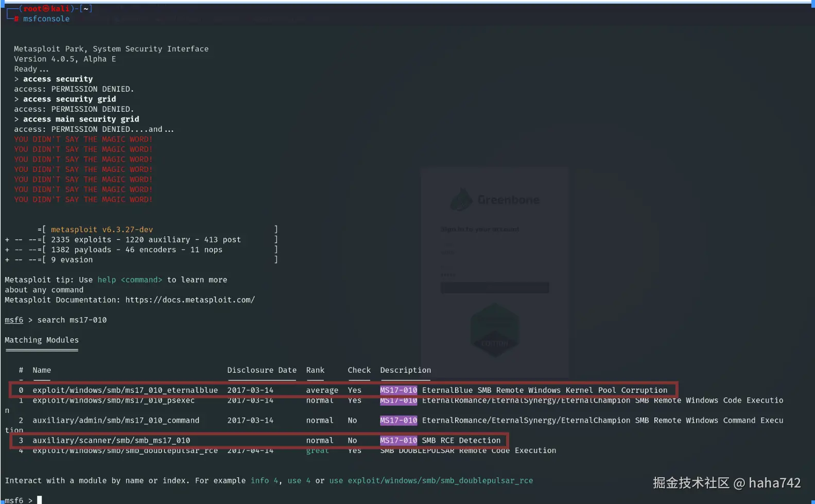The image size is (815, 504).
Task: Select exploit/windows/smb/ms17_010_eternalblue module name
Action: (x=125, y=390)
